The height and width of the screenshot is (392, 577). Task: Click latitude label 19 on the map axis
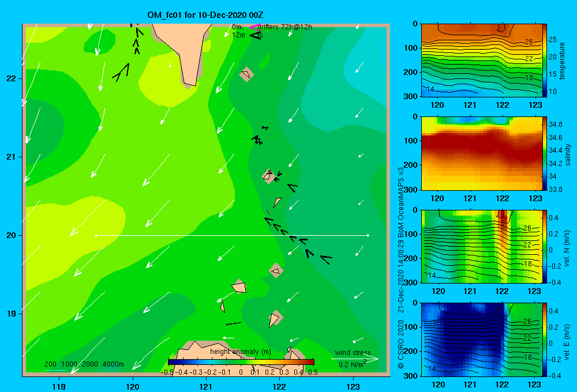pos(12,314)
